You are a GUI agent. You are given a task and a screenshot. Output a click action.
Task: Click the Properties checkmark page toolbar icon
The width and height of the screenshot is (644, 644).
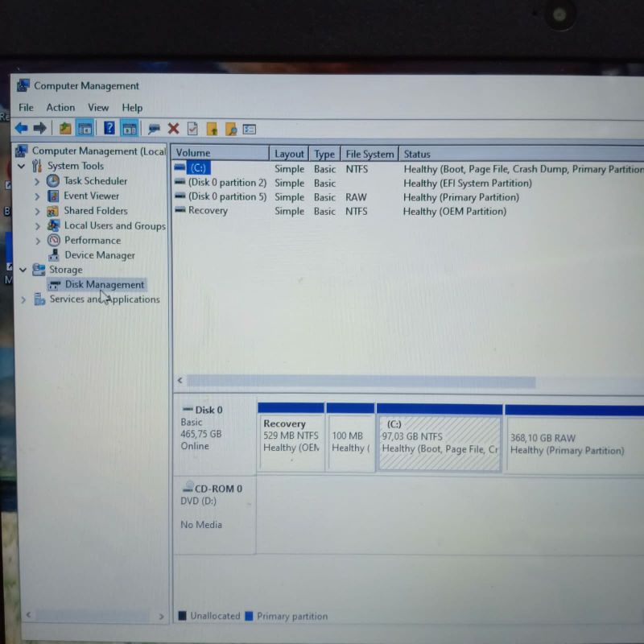192,128
